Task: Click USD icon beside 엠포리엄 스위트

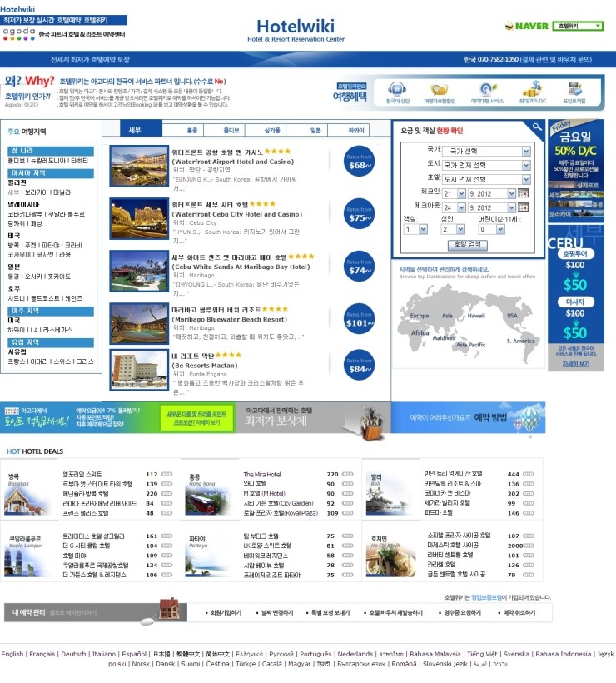Action: click(166, 474)
